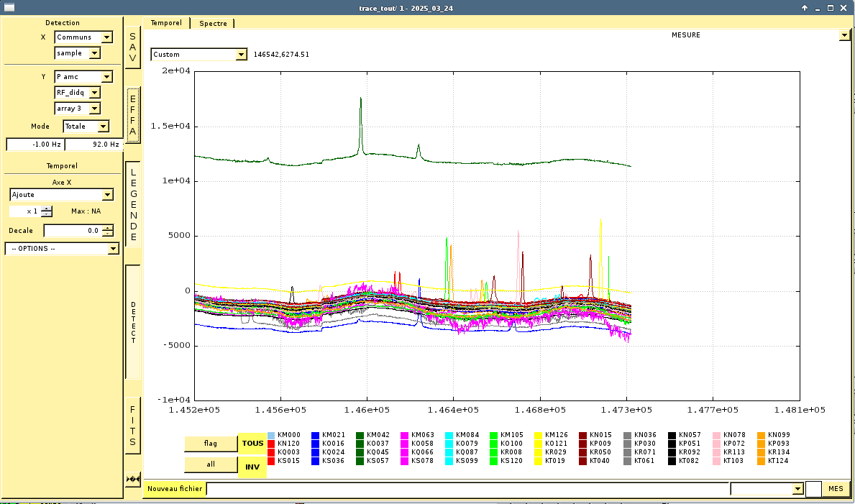The width and height of the screenshot is (855, 504).
Task: Click the vertical SAV button
Action: click(132, 47)
